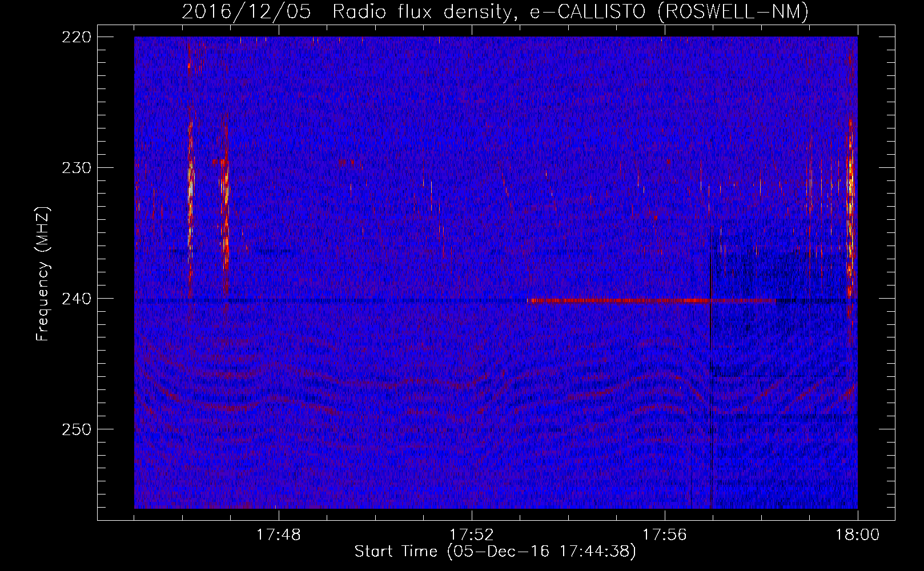Click the '220' frequency axis label

[x=77, y=37]
